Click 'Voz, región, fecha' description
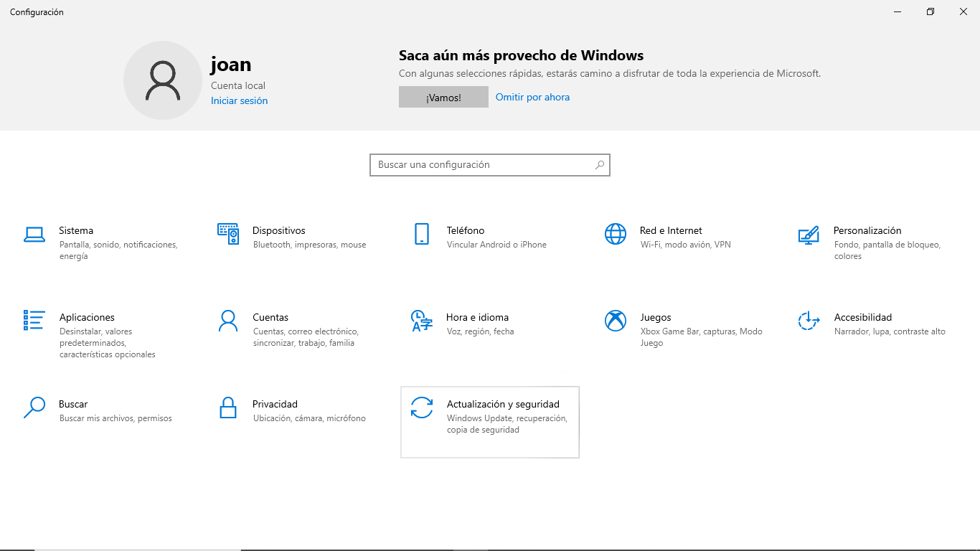The image size is (980, 551). point(480,331)
